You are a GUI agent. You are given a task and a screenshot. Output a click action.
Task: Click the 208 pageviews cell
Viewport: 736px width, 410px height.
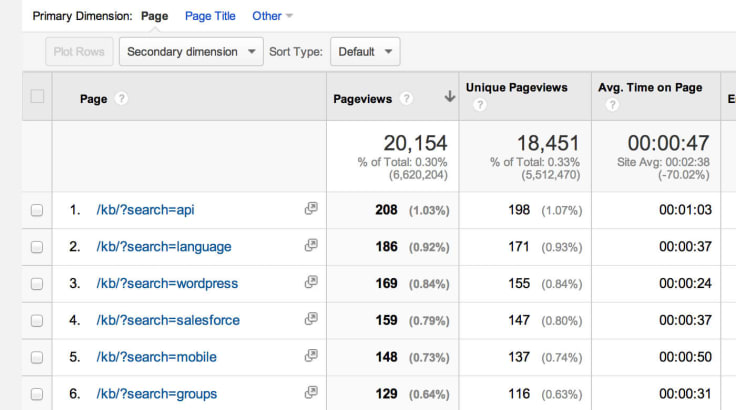pos(386,210)
